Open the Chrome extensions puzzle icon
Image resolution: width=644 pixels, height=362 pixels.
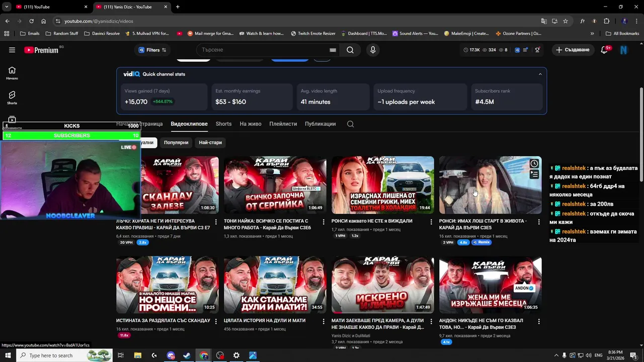pyautogui.click(x=607, y=21)
